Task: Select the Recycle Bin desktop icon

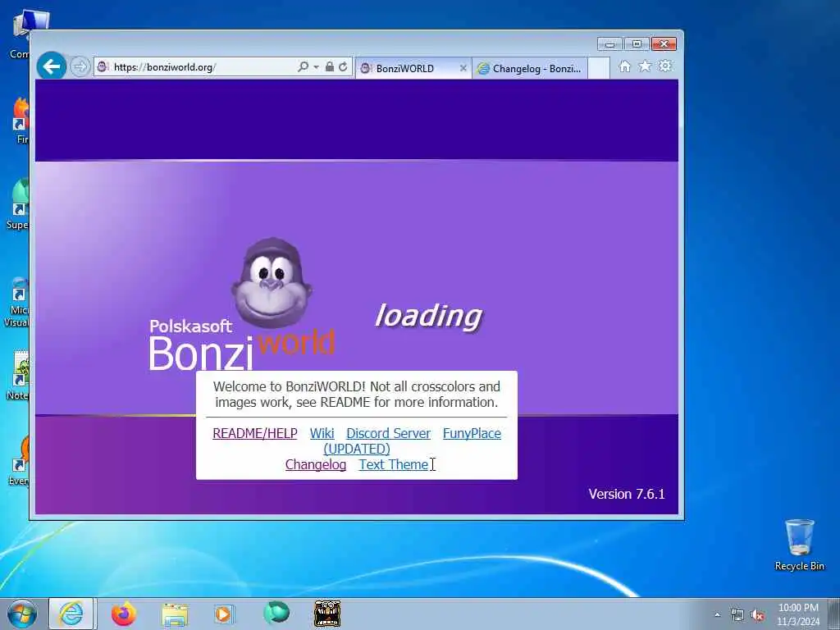Action: (800, 545)
